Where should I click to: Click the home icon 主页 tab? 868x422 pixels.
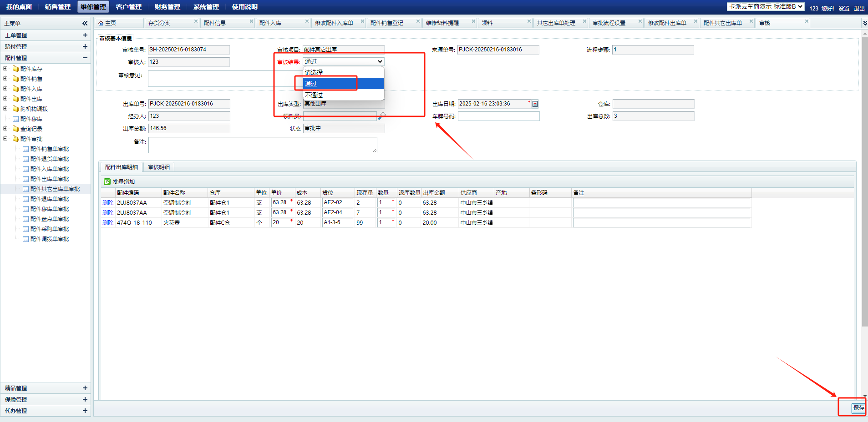(x=107, y=23)
